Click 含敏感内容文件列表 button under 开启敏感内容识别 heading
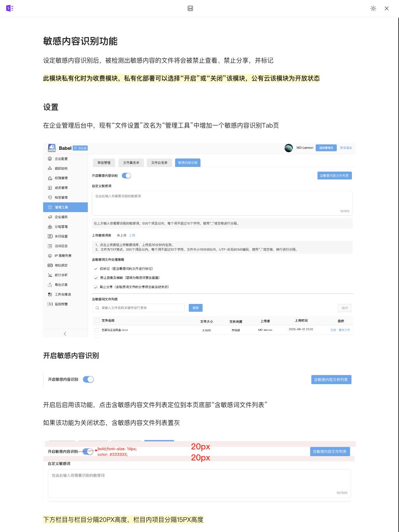The width and height of the screenshot is (399, 532). pos(331,379)
